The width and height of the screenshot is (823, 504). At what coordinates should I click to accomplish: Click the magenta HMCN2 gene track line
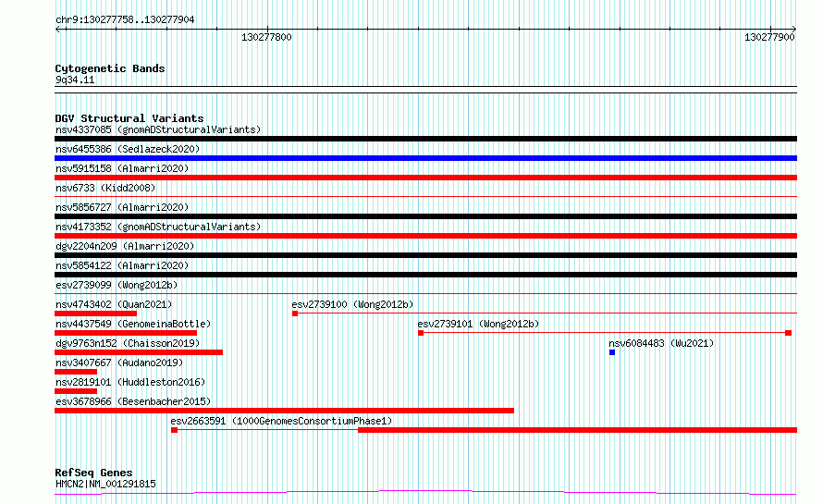[x=425, y=493]
